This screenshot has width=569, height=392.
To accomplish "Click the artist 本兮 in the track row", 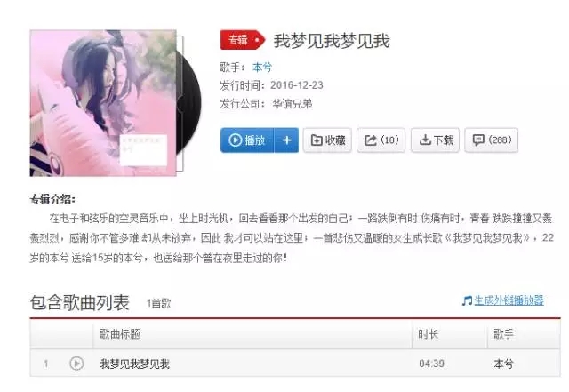I will [504, 364].
